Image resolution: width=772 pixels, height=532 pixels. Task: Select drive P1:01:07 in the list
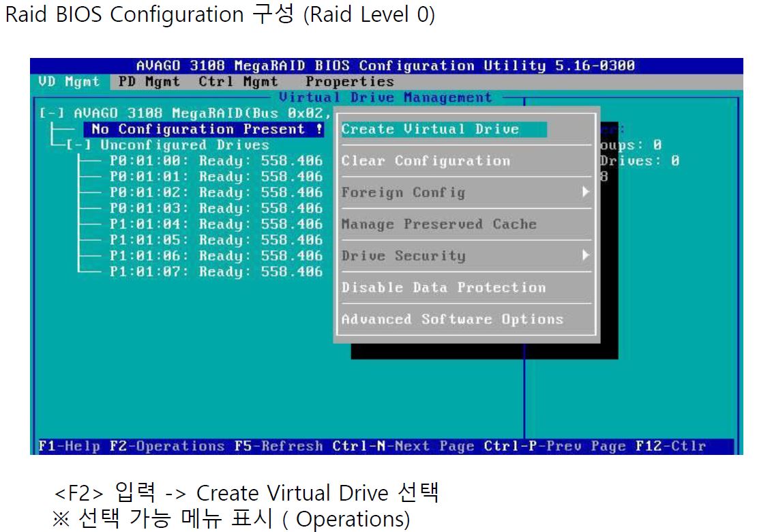click(x=216, y=271)
